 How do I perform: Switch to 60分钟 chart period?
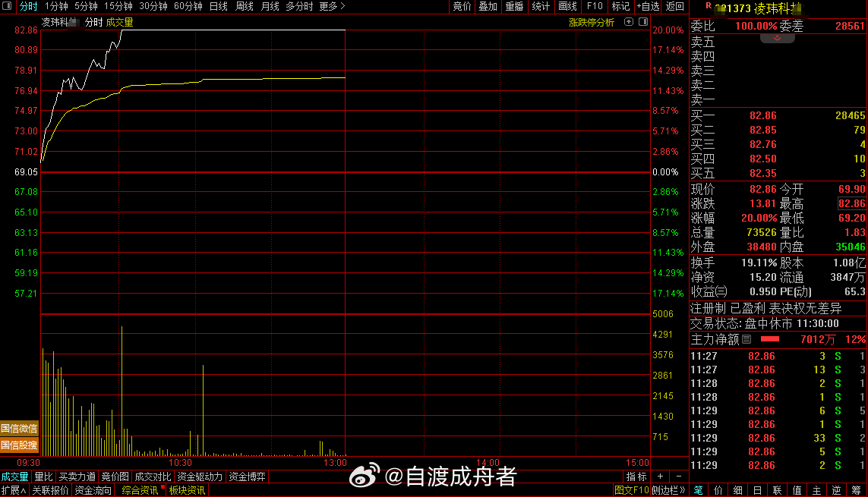tap(188, 6)
